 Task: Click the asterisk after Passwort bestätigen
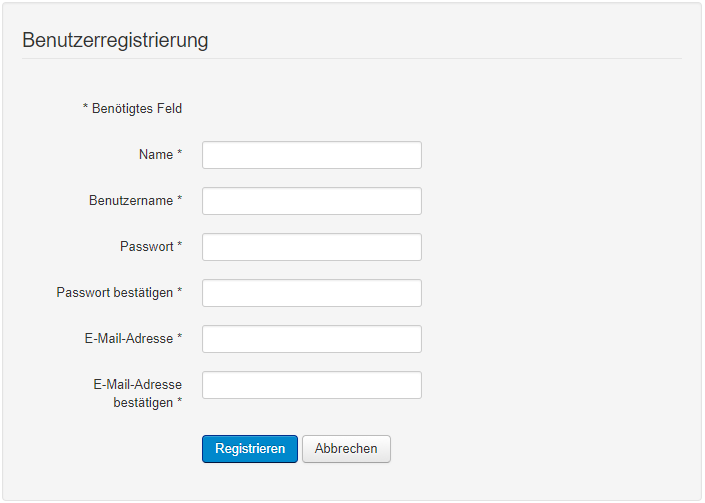click(x=180, y=292)
